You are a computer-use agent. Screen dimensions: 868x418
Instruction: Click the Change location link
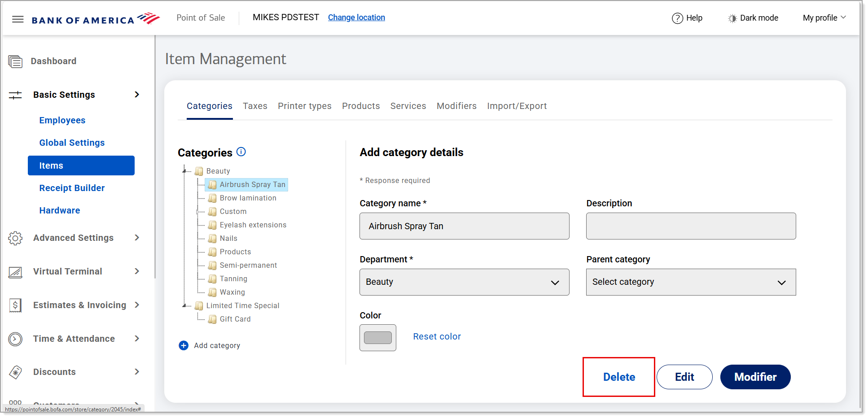(x=356, y=17)
